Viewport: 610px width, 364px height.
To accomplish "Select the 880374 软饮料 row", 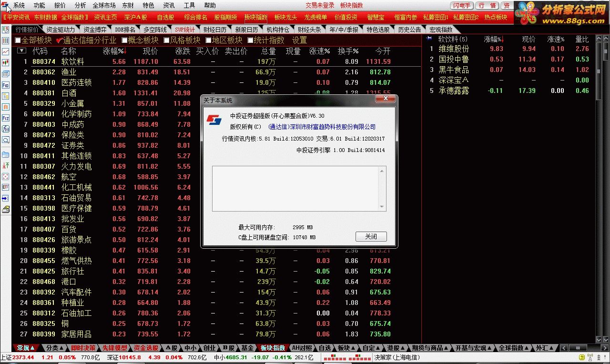I will click(x=217, y=61).
